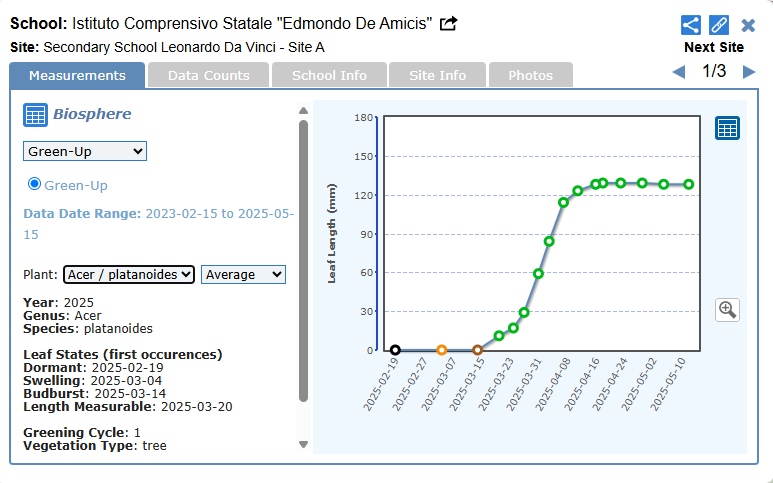Go to previous site arrow
Screen dimensions: 773x483
(x=679, y=72)
